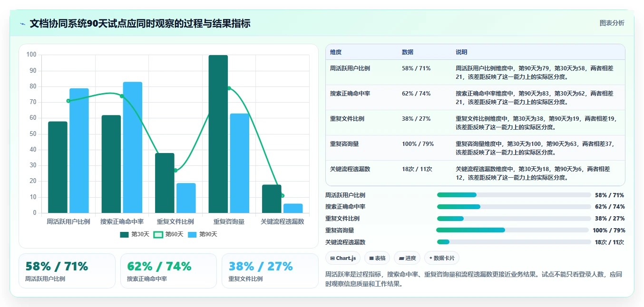Viewport: 644px width, 307px height.
Task: Click the 进度 tag button
Action: click(x=407, y=258)
